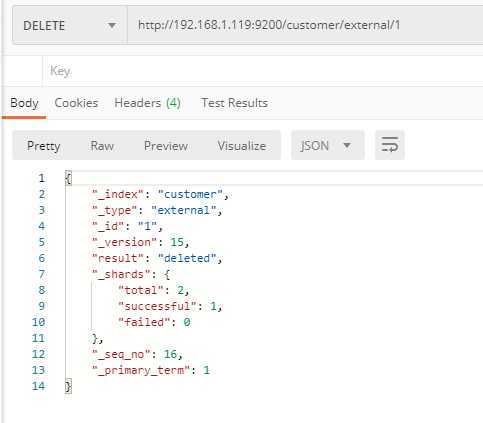Image resolution: width=483 pixels, height=423 pixels.
Task: Click line number 14 in gutter
Action: [38, 386]
